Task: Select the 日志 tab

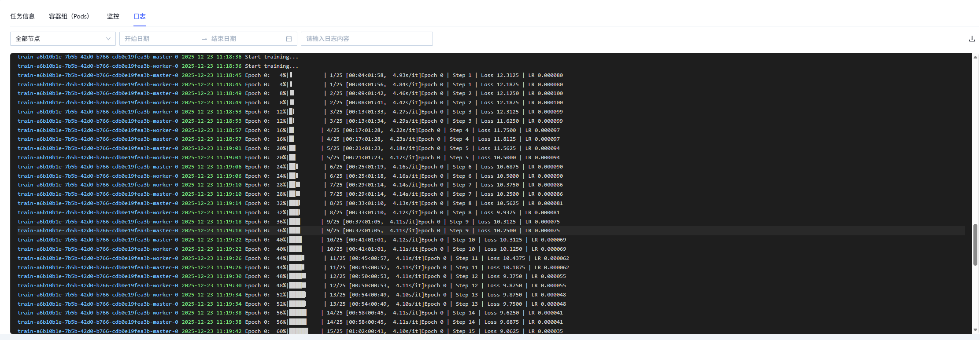Action: [x=140, y=16]
